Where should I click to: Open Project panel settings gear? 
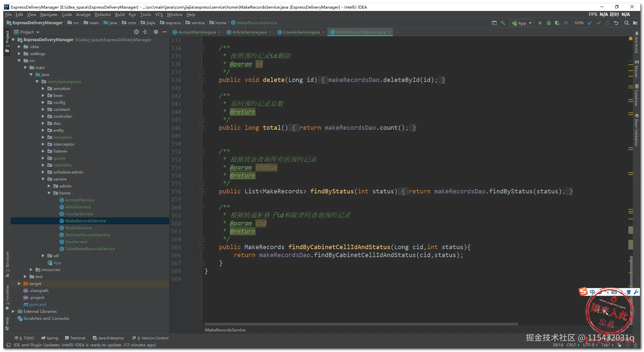(156, 32)
